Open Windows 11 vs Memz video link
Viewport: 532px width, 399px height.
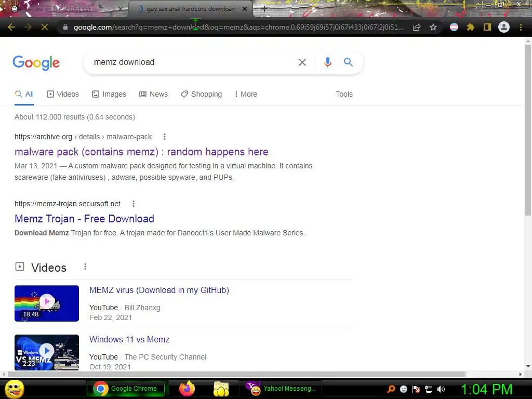click(129, 340)
